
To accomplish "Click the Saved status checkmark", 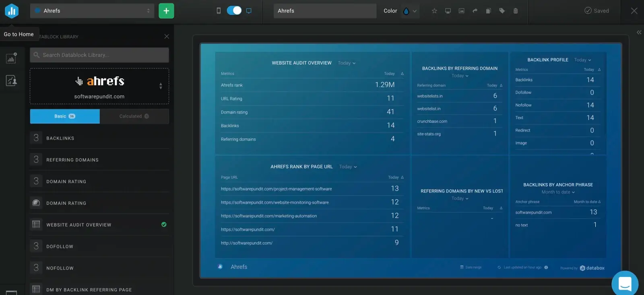I will tap(588, 11).
